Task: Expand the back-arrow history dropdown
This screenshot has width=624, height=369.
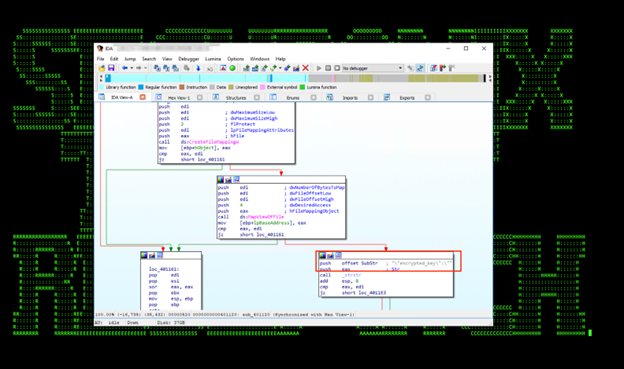Action: (131, 68)
